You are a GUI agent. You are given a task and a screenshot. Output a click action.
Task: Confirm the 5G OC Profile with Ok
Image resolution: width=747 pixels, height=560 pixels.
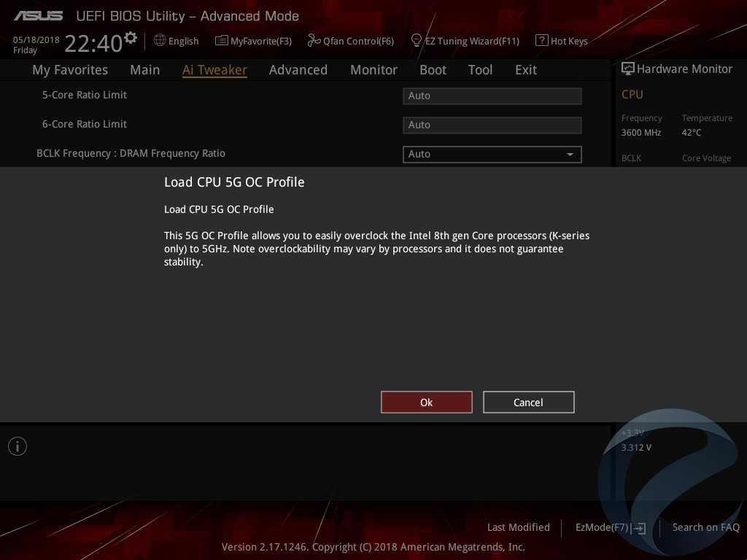click(x=427, y=402)
